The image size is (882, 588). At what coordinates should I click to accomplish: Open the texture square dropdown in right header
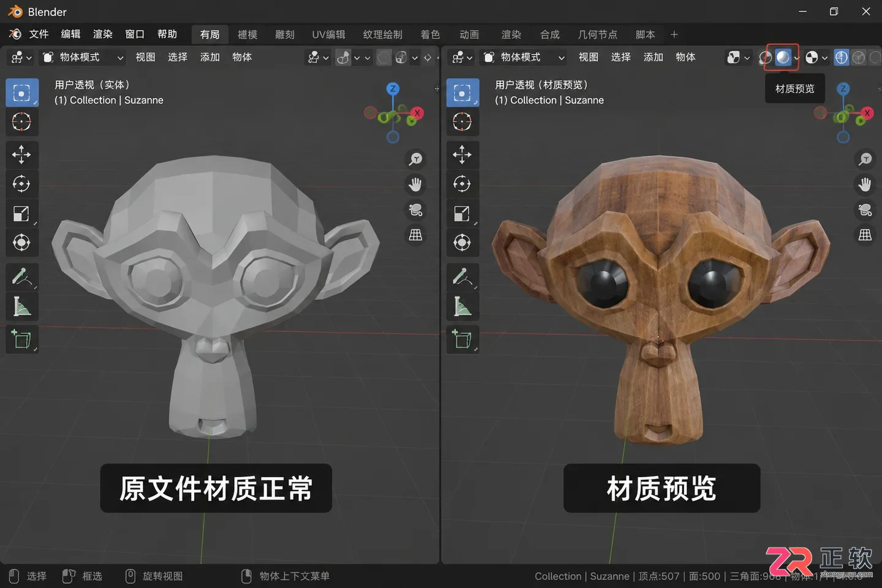pyautogui.click(x=738, y=58)
